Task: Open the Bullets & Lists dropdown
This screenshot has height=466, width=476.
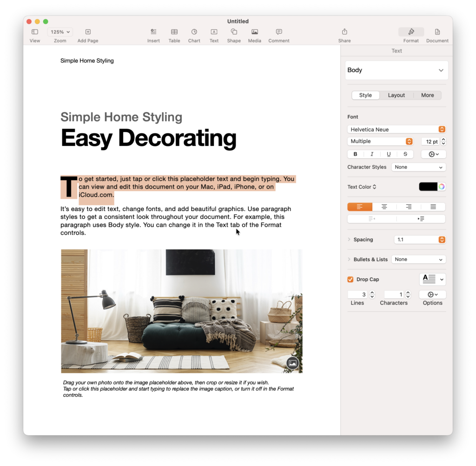Action: pos(418,259)
